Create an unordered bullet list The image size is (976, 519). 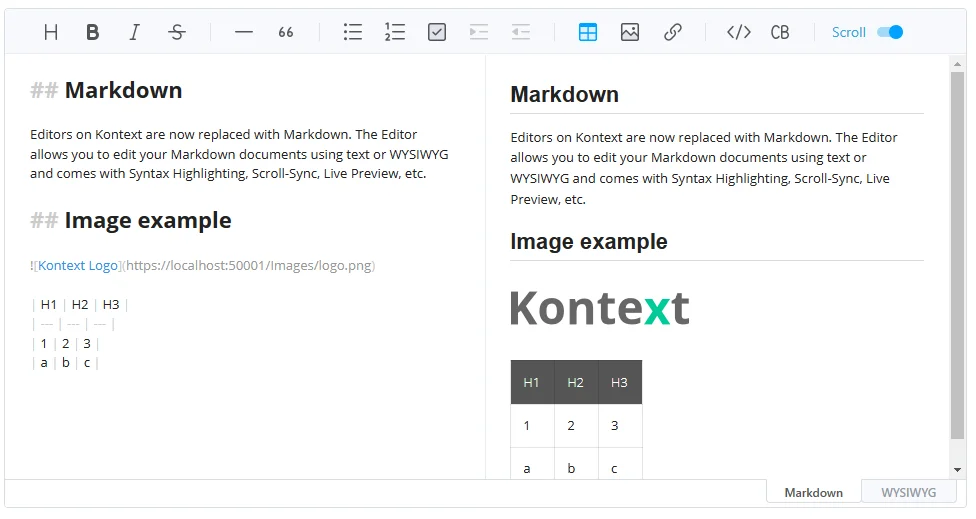[x=353, y=32]
